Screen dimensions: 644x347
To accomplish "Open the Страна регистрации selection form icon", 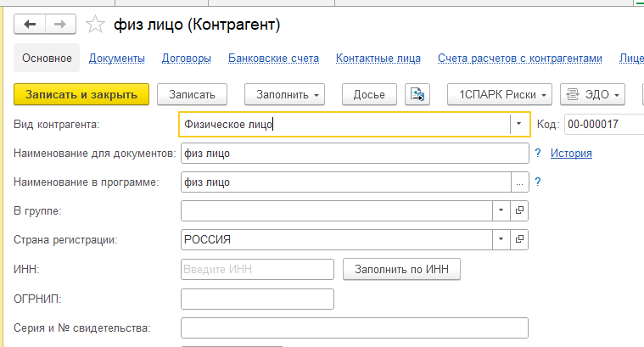I will click(519, 239).
